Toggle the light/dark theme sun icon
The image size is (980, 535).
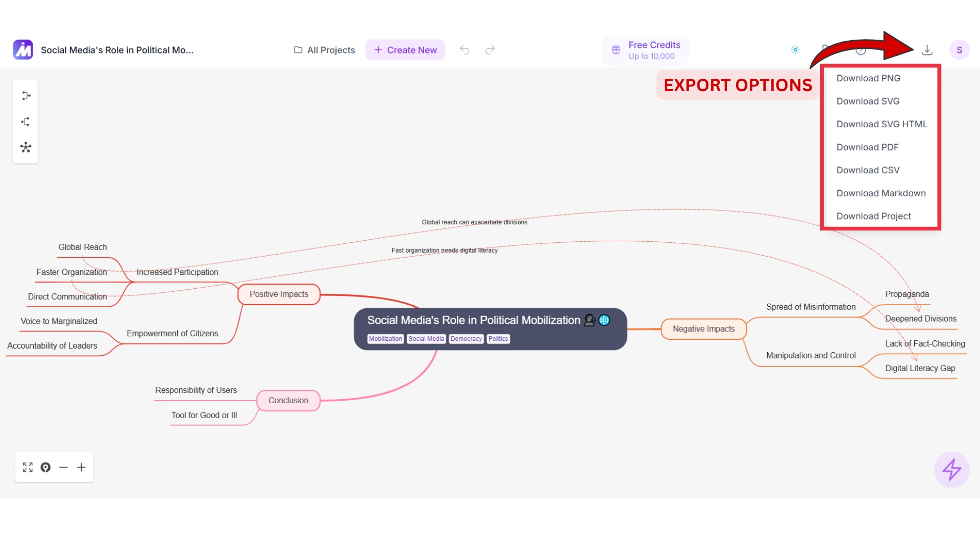click(795, 50)
